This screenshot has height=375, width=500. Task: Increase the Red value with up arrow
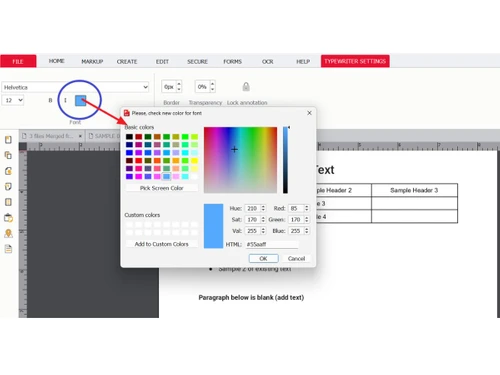point(306,206)
